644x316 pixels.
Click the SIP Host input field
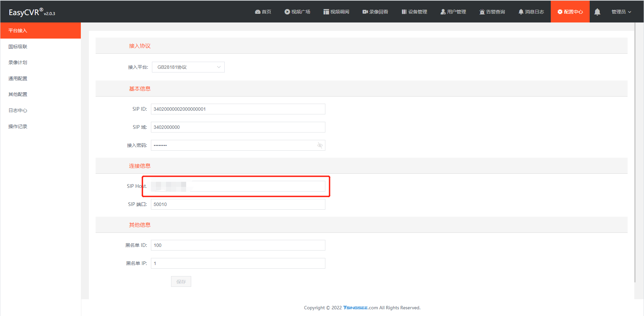[238, 186]
